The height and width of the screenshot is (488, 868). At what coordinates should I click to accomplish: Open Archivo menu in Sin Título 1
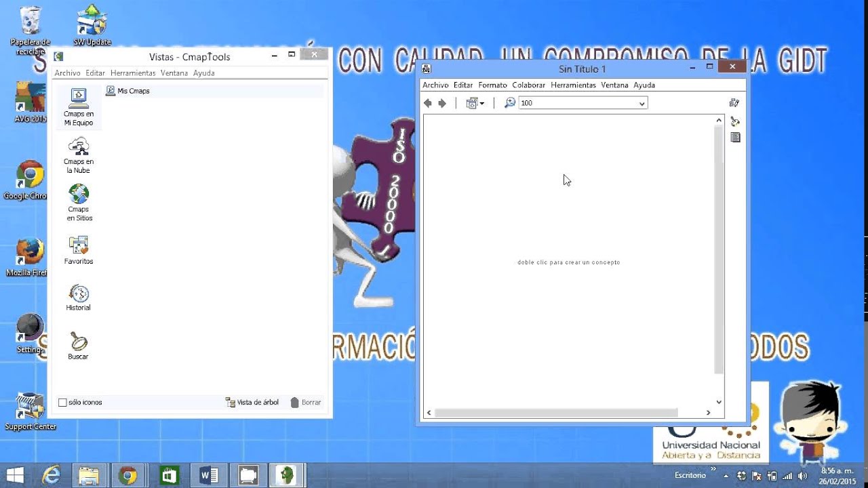tap(435, 85)
